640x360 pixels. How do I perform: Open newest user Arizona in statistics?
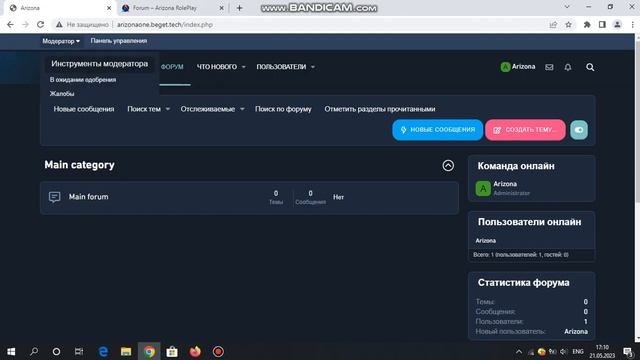(576, 331)
